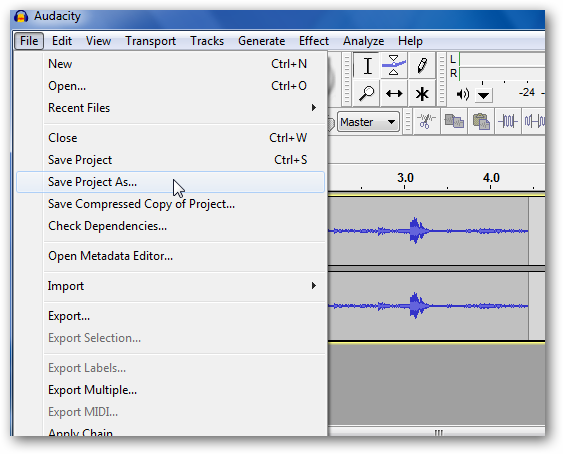The height and width of the screenshot is (454, 563).
Task: Click the upper channel waveform peak
Action: [x=415, y=230]
